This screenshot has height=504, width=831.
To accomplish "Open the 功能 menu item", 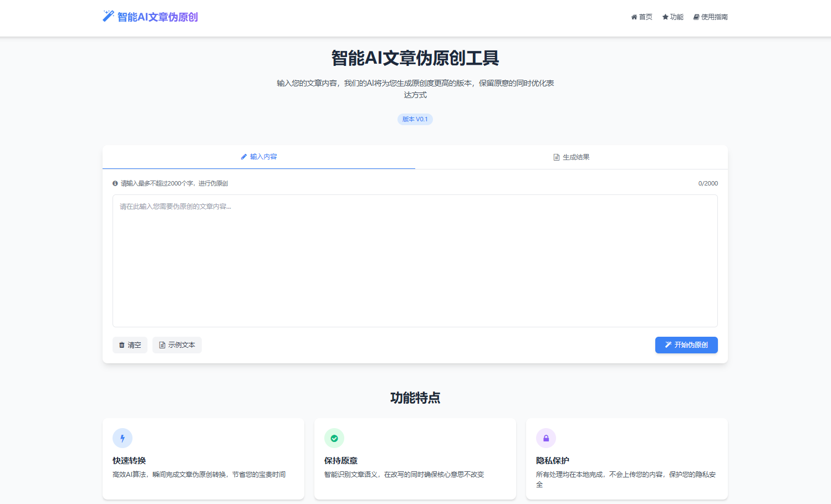I will click(x=672, y=17).
